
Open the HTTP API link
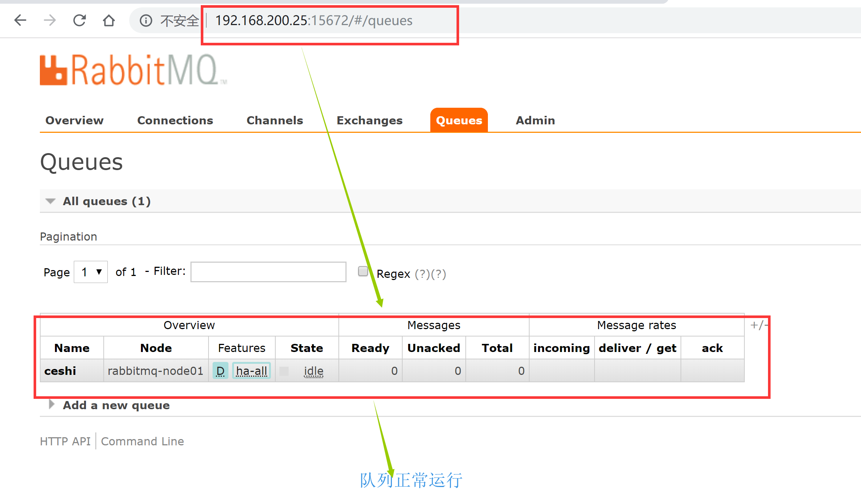(x=65, y=441)
